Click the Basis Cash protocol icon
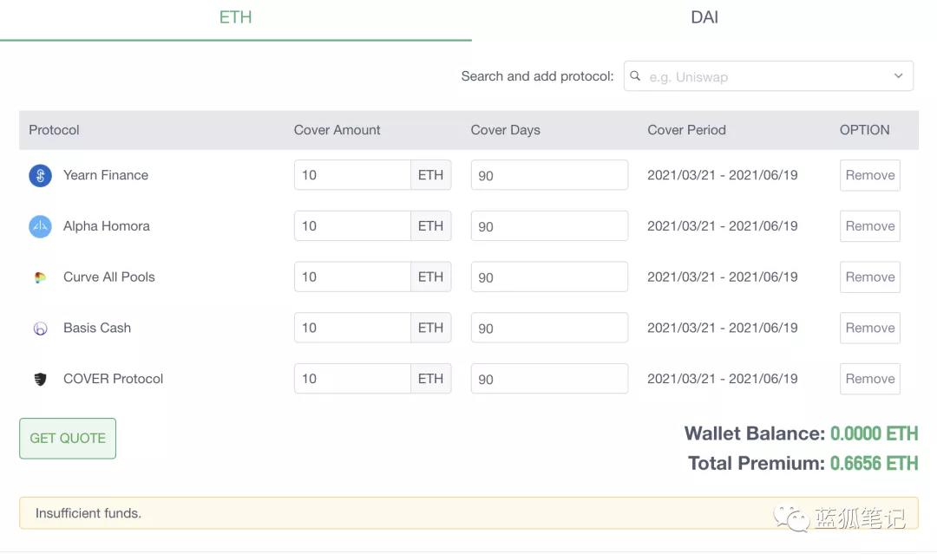This screenshot has width=937, height=560. pos(40,328)
